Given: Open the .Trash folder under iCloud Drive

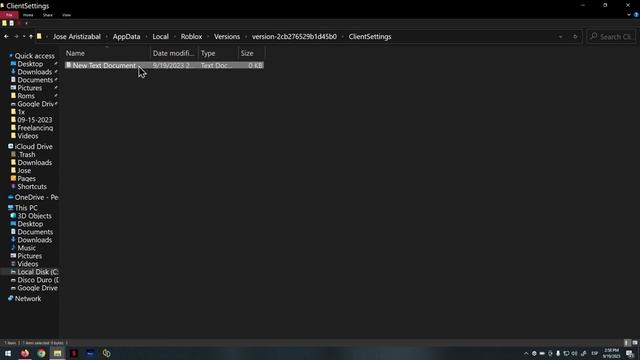Looking at the screenshot, I should click(x=26, y=155).
